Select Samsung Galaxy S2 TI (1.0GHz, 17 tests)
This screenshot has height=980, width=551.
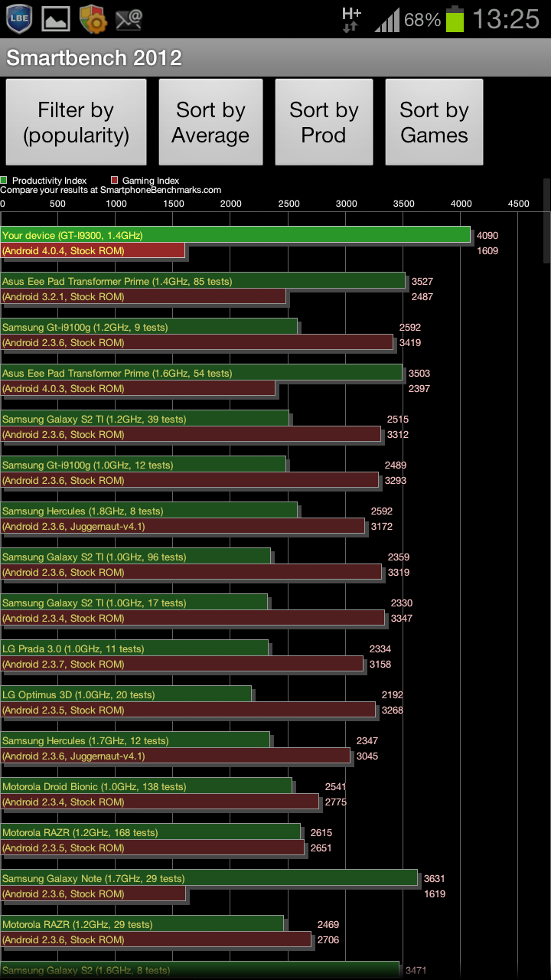(x=134, y=603)
